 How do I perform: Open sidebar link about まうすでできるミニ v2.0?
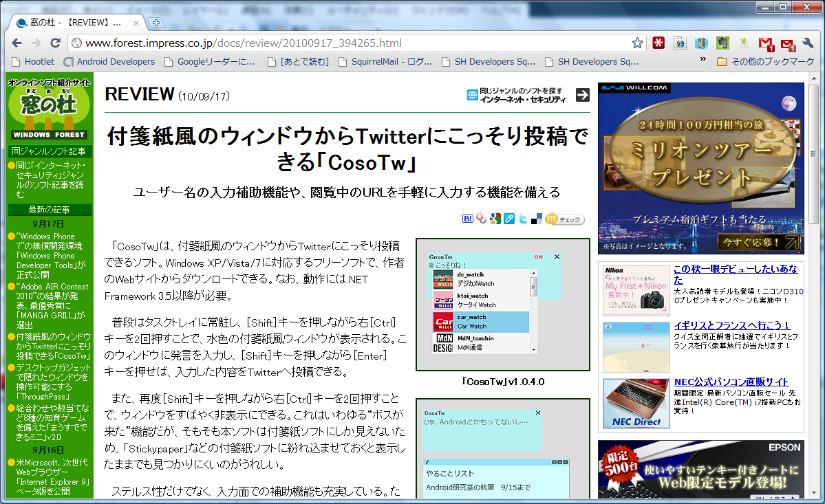tap(52, 423)
